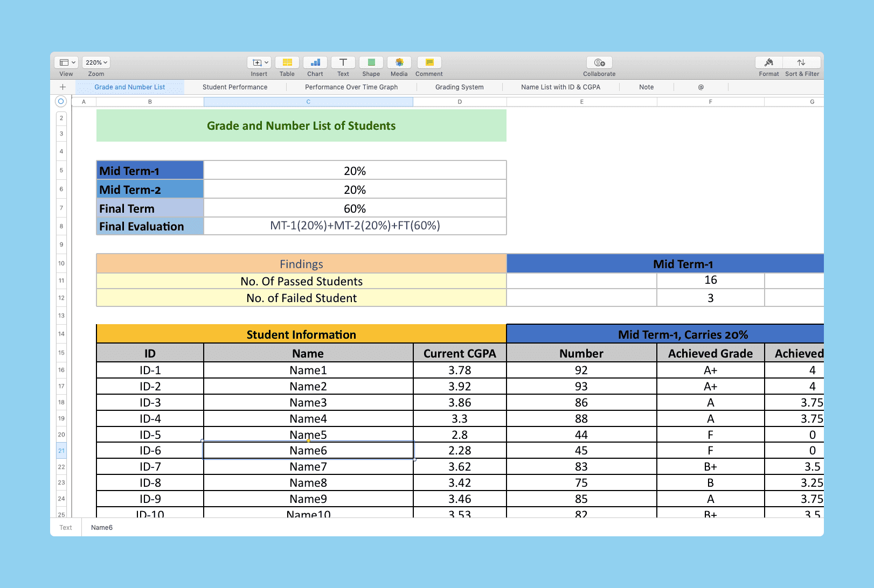Select the Text box tool
Viewport: 874px width, 588px height.
(343, 63)
